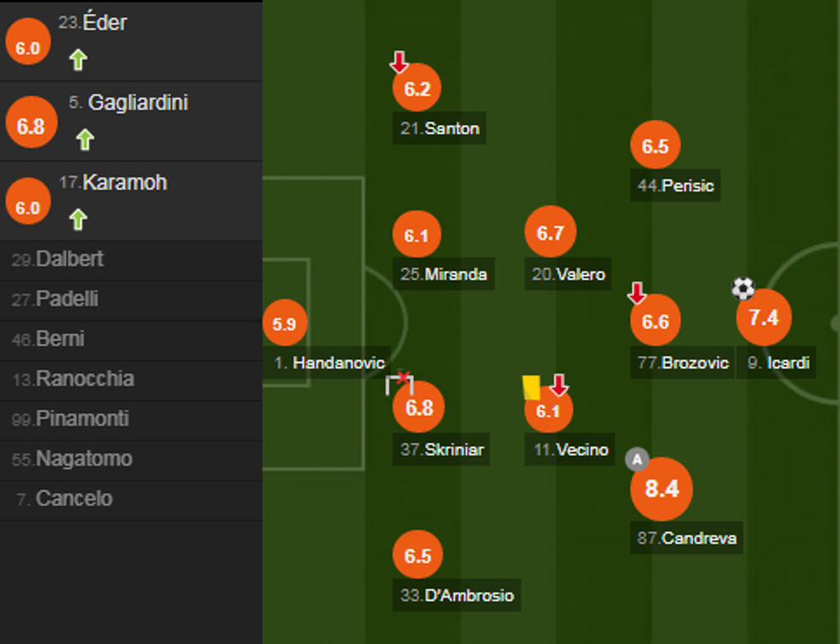Open D'Ambrosio player name link
840x644 pixels.
(x=468, y=595)
